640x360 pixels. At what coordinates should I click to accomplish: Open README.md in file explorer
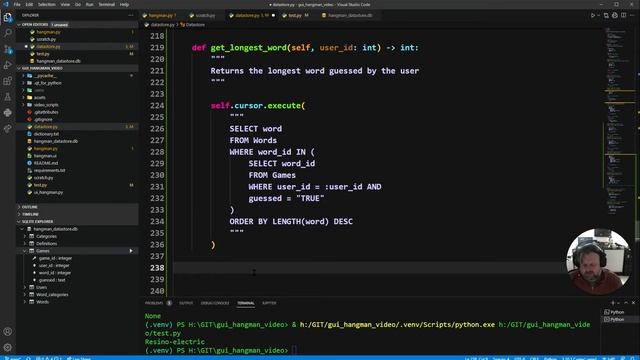46,163
